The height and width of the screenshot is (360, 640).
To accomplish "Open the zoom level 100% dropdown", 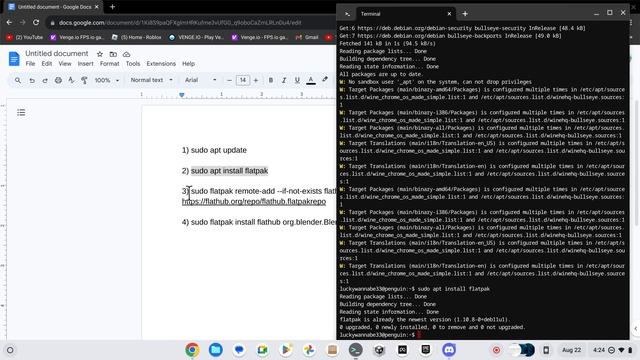I will coord(107,80).
